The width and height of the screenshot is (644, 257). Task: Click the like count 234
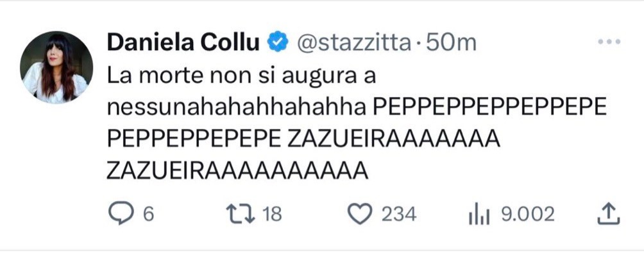399,214
